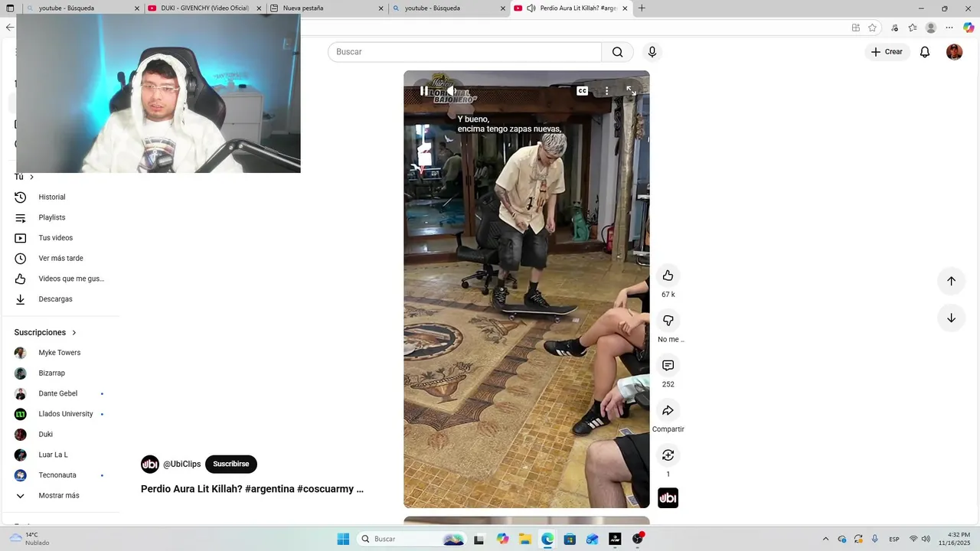Go to the next Short with down arrow

pos(951,318)
